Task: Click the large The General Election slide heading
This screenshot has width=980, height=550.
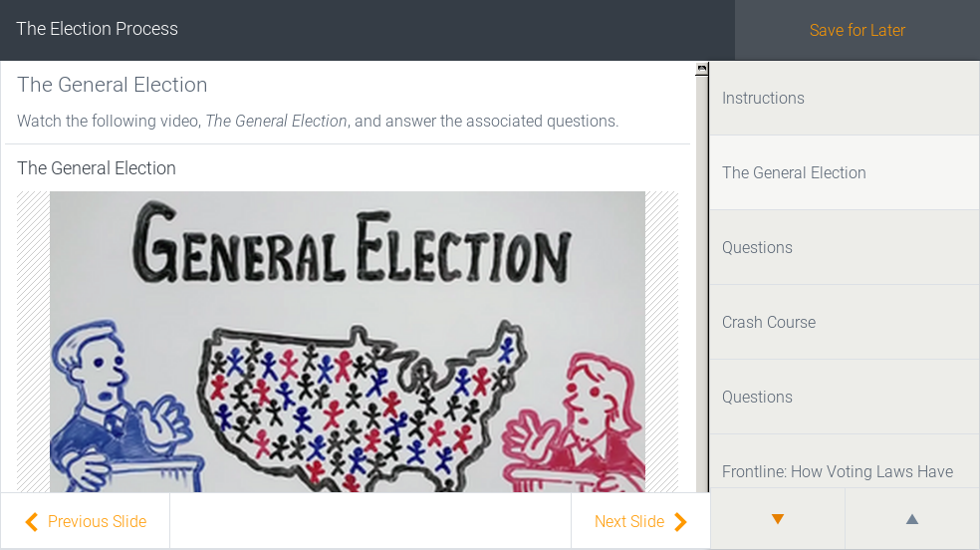Action: (x=113, y=85)
